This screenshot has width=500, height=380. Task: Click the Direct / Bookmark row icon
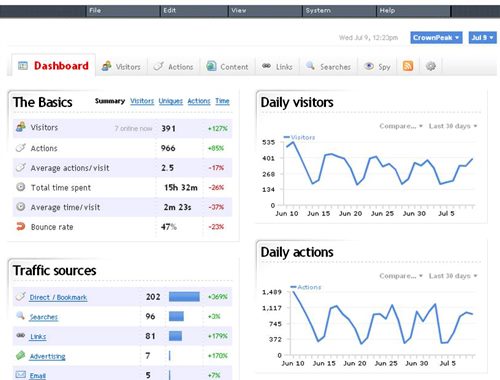pos(21,296)
